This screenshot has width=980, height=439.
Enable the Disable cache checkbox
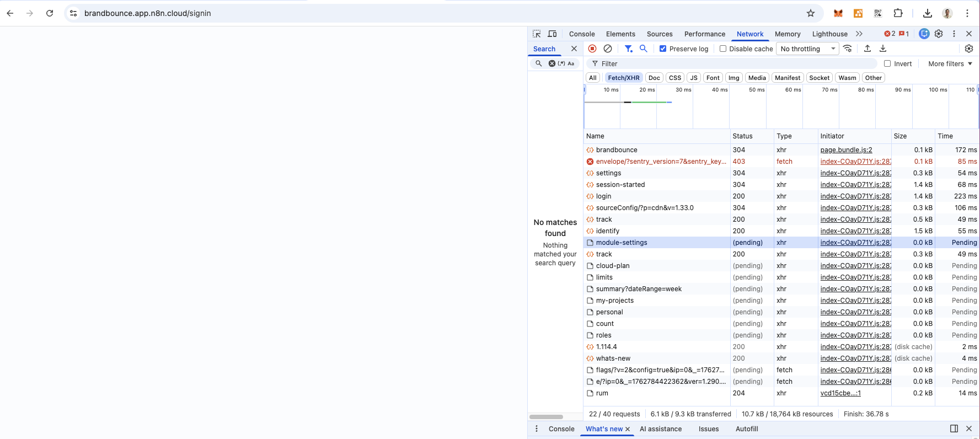(723, 49)
